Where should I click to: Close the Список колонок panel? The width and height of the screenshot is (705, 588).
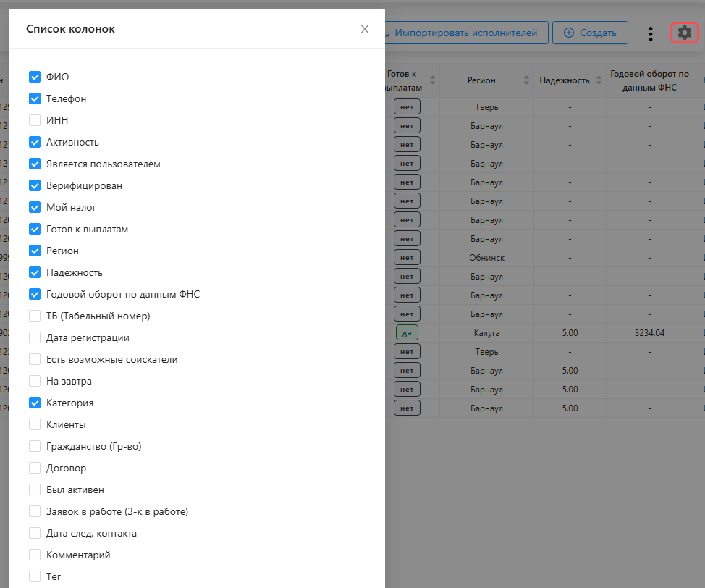pyautogui.click(x=365, y=29)
